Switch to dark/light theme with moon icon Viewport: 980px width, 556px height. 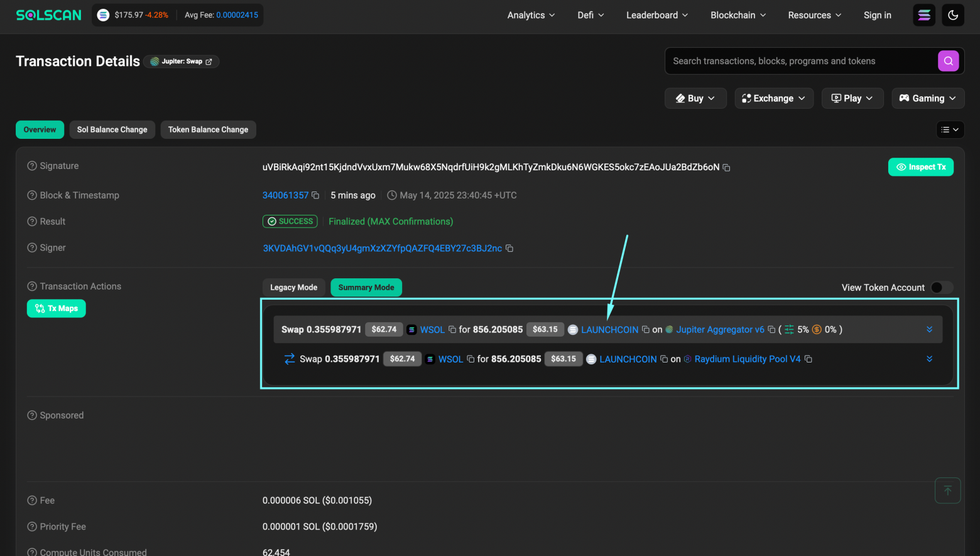(x=952, y=14)
